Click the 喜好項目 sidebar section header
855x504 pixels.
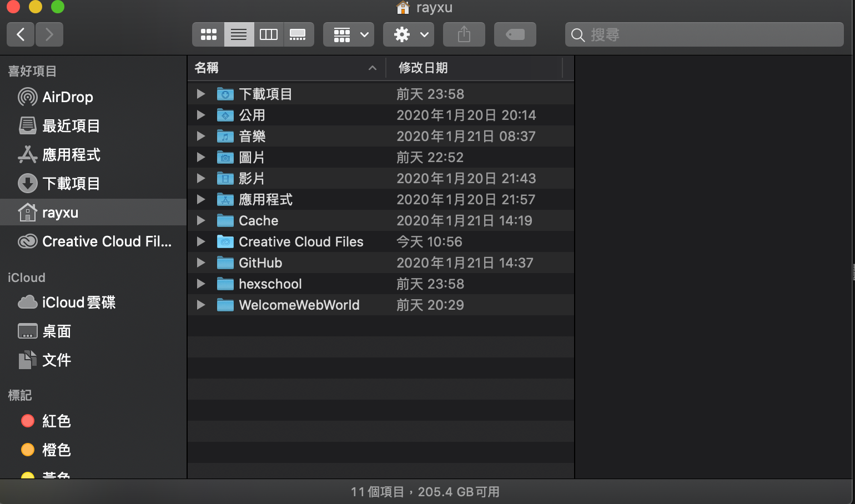tap(32, 71)
